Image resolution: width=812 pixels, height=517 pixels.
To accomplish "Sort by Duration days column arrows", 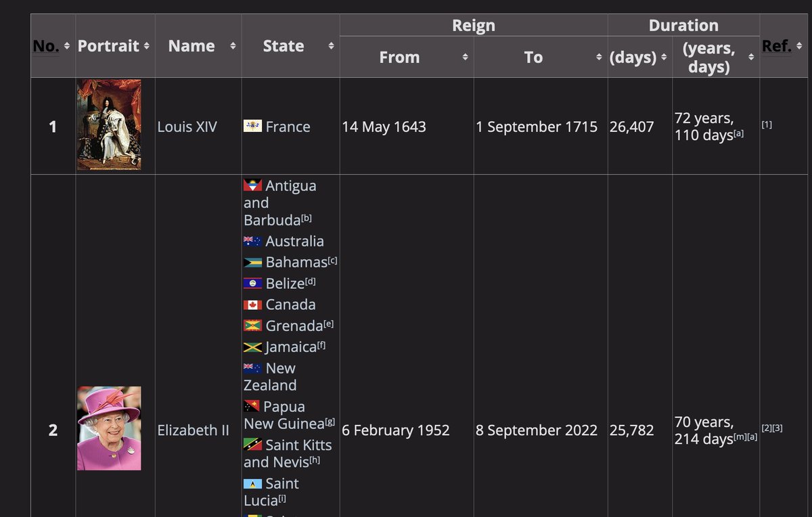I will pos(664,58).
